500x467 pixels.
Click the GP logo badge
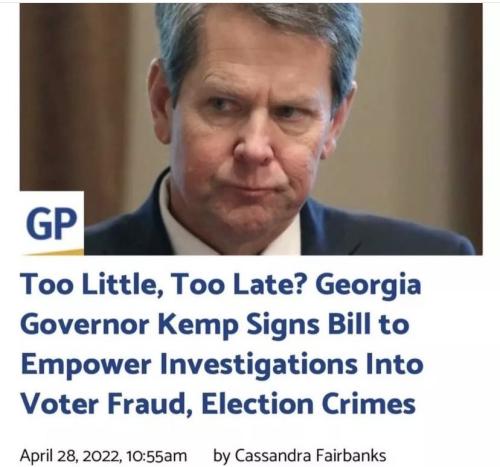(x=52, y=223)
